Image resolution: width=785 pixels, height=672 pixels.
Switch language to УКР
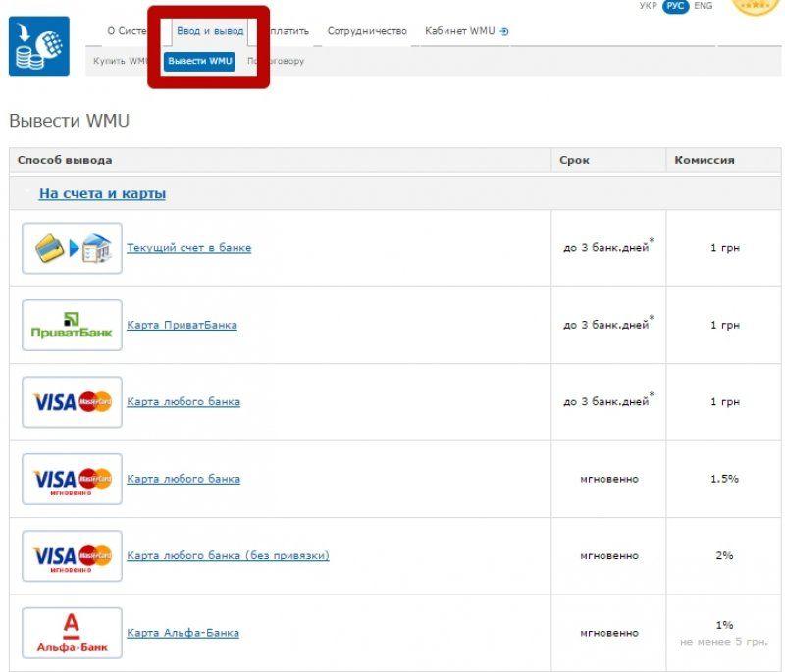click(648, 6)
